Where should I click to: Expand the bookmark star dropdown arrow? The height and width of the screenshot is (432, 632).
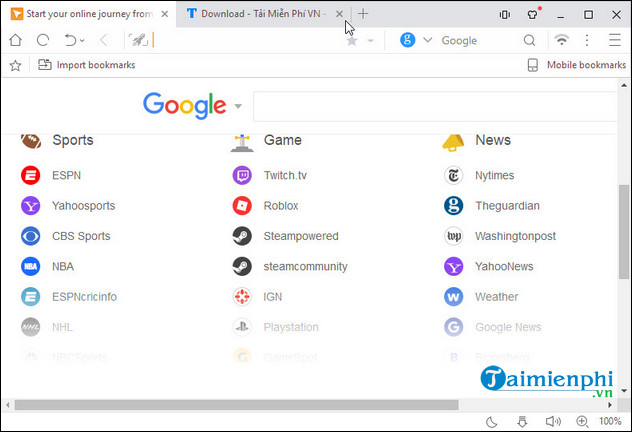[x=370, y=41]
